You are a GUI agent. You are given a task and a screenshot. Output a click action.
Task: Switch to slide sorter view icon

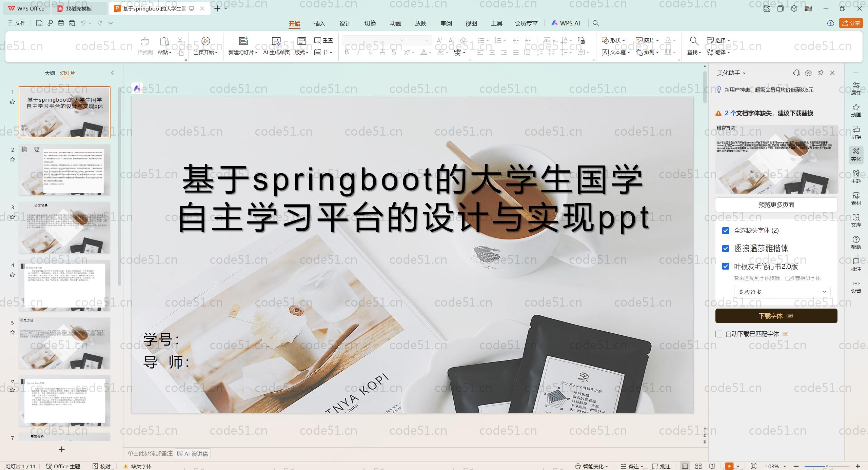698,466
